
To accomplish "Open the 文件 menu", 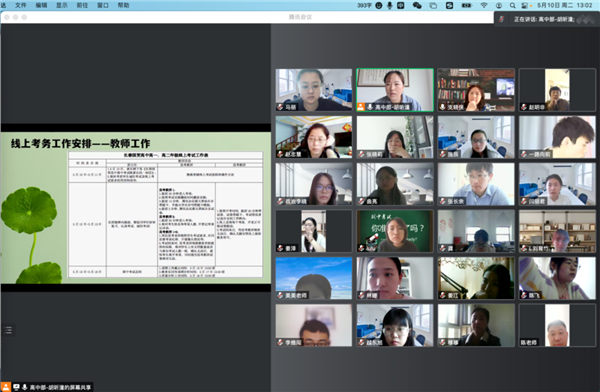I will [21, 5].
